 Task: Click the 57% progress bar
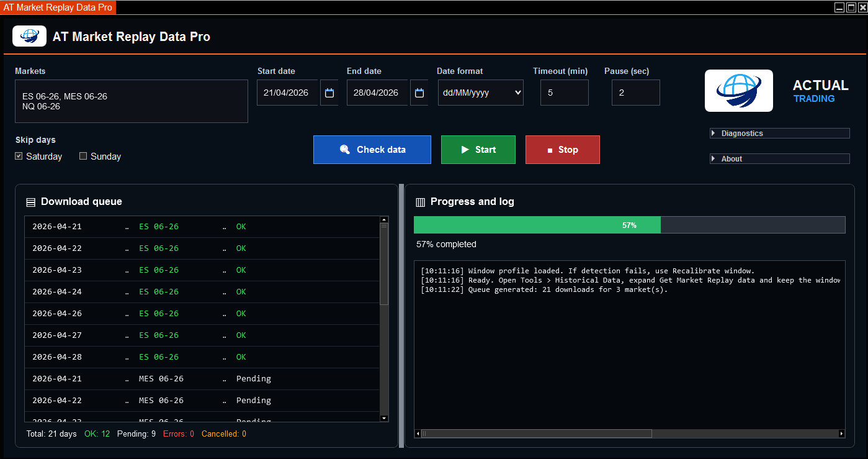pos(630,225)
